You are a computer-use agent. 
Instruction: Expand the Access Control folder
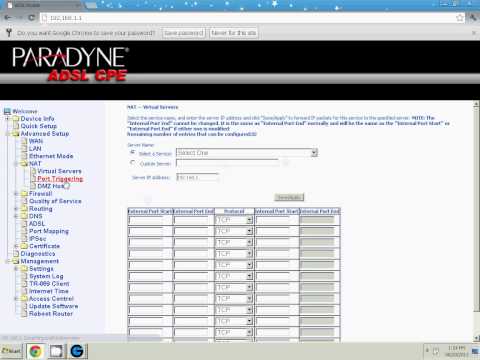click(x=16, y=299)
